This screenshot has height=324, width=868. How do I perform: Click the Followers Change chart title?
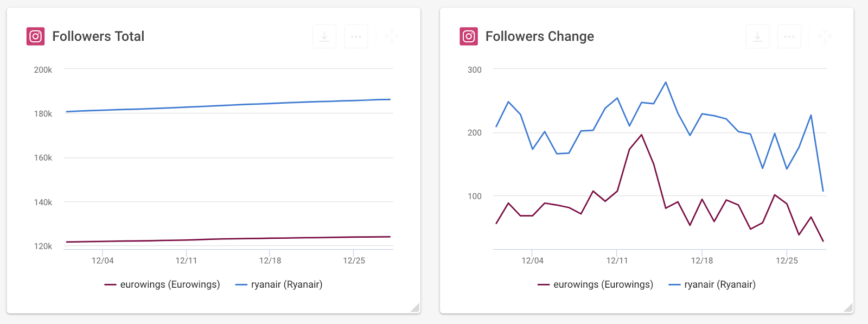(x=539, y=36)
